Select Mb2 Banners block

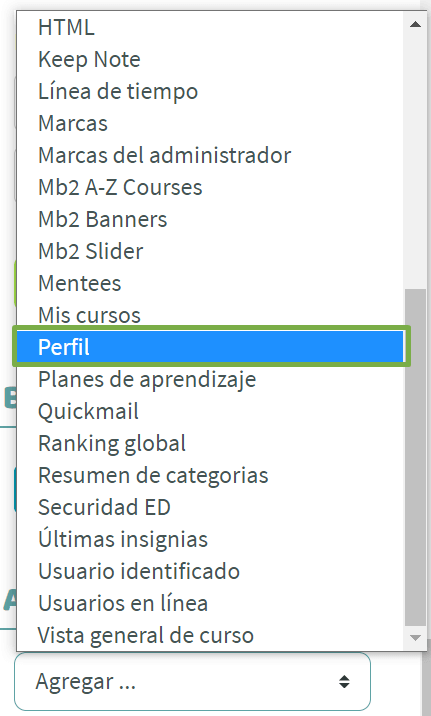(x=210, y=219)
